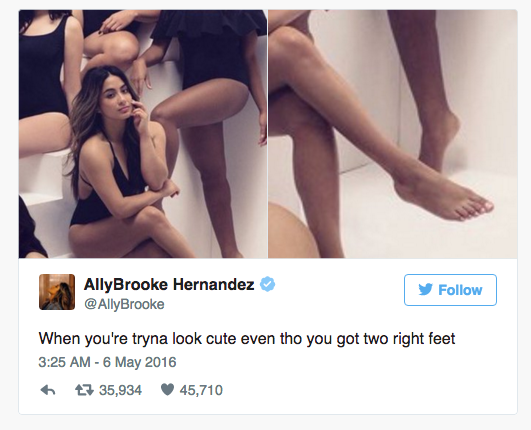
Task: Open the profile avatar thumbnail
Action: click(57, 292)
